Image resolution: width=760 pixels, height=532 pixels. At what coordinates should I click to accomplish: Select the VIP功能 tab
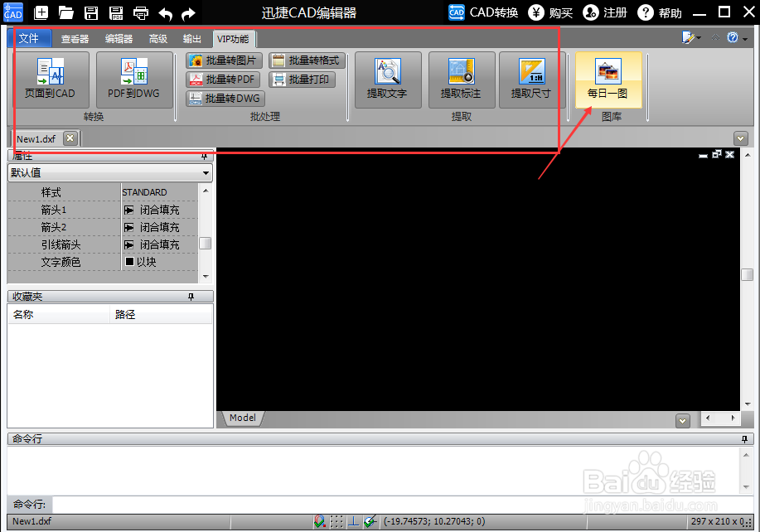(233, 39)
